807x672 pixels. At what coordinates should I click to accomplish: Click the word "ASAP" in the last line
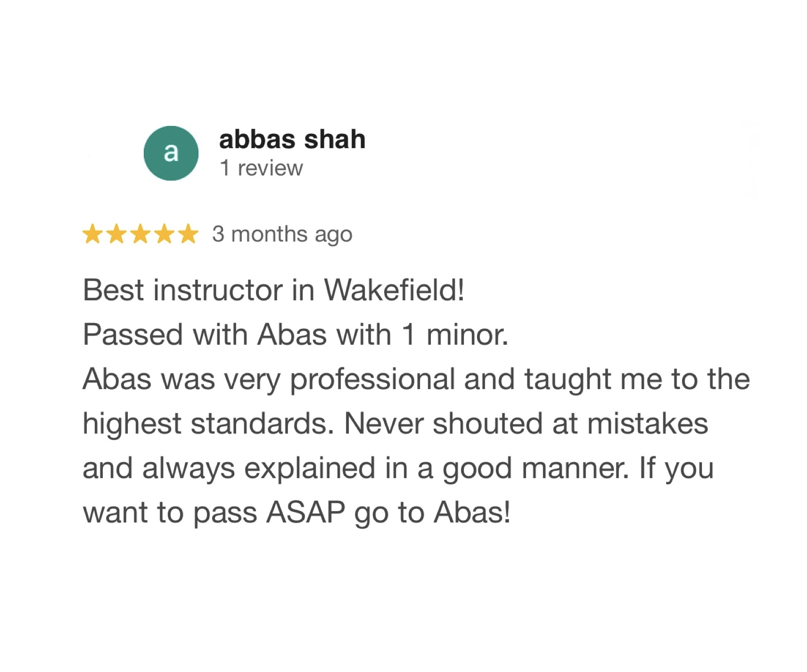click(305, 513)
